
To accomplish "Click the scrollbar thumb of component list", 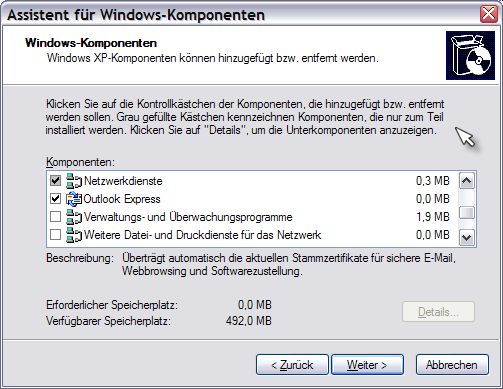I will pos(467,213).
